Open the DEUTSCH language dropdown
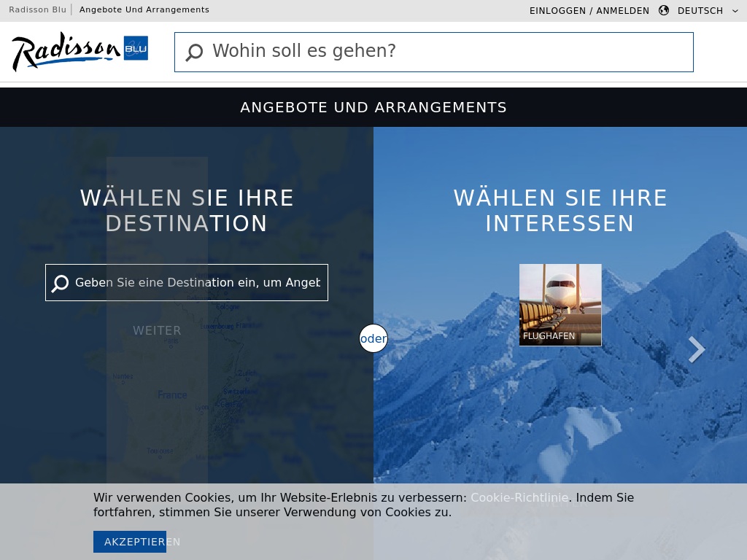The height and width of the screenshot is (560, 747). point(700,10)
